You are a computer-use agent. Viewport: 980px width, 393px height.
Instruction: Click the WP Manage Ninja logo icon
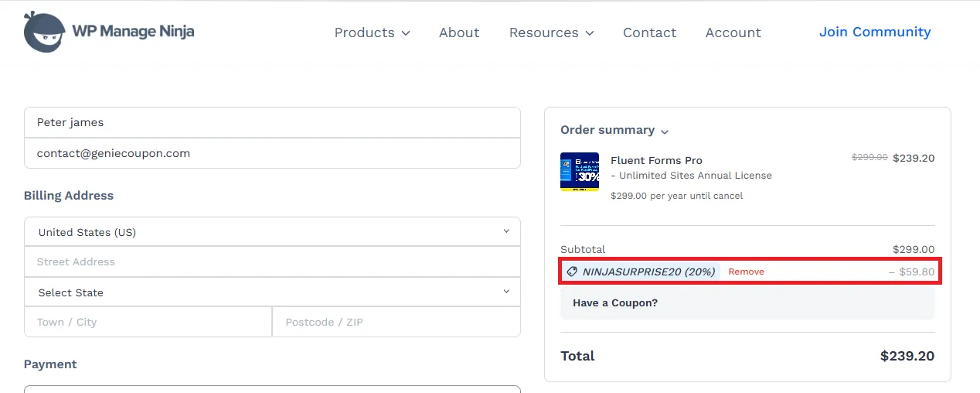tap(44, 32)
